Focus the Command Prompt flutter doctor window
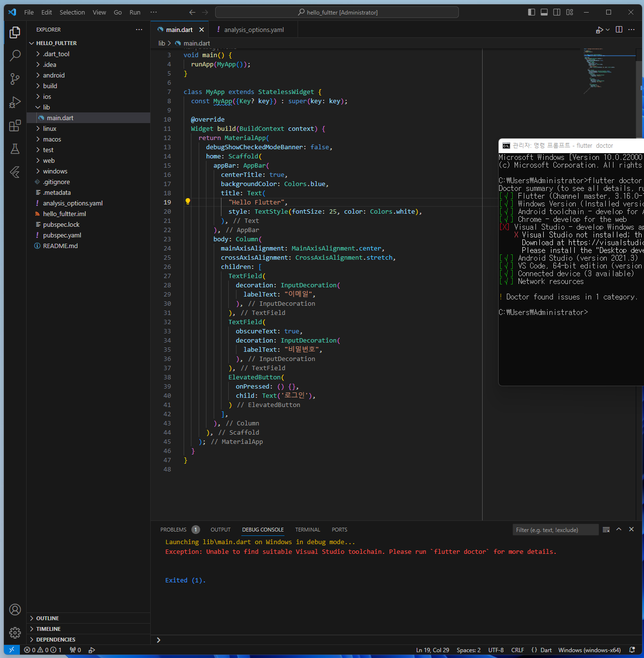The image size is (644, 658). [571, 262]
